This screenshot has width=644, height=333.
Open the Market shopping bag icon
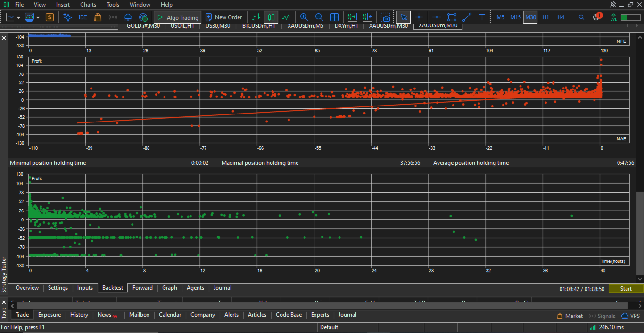(x=98, y=17)
